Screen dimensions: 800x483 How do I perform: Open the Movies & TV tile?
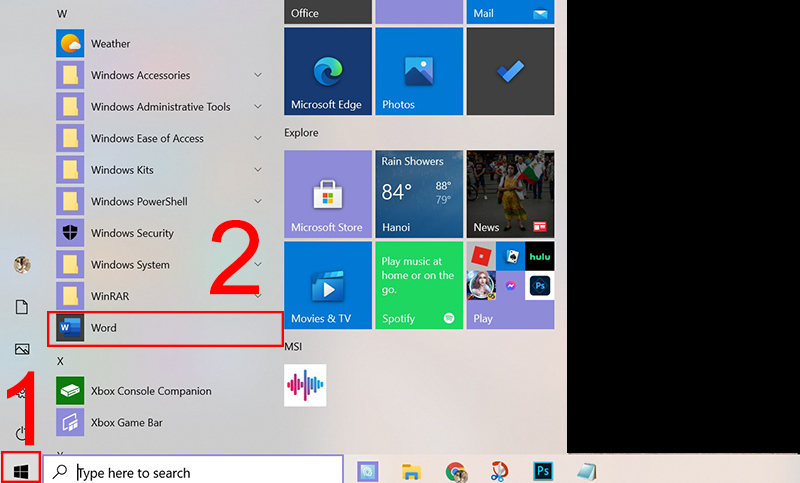328,285
